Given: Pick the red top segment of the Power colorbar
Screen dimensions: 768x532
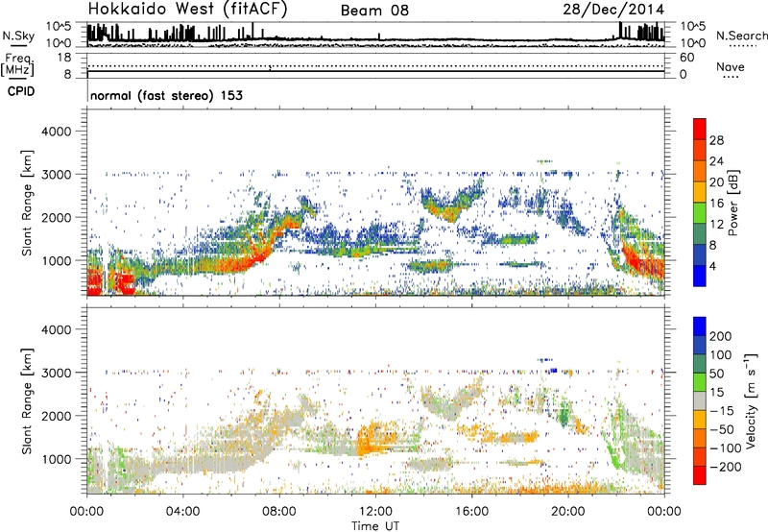Looking at the screenshot, I should coord(700,130).
